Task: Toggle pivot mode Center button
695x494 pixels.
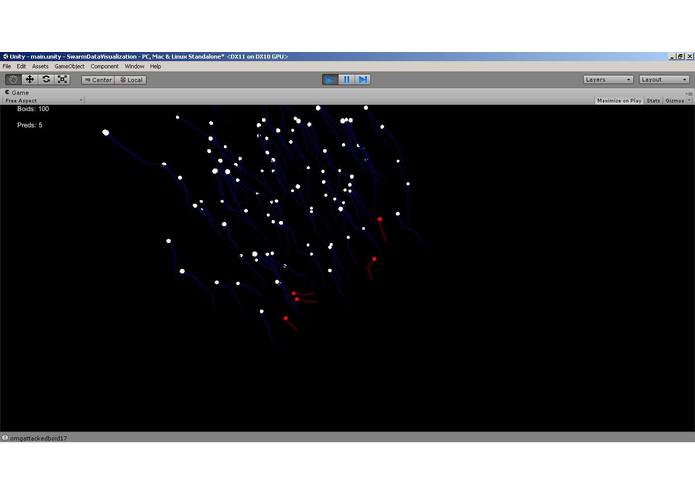Action: 98,80
